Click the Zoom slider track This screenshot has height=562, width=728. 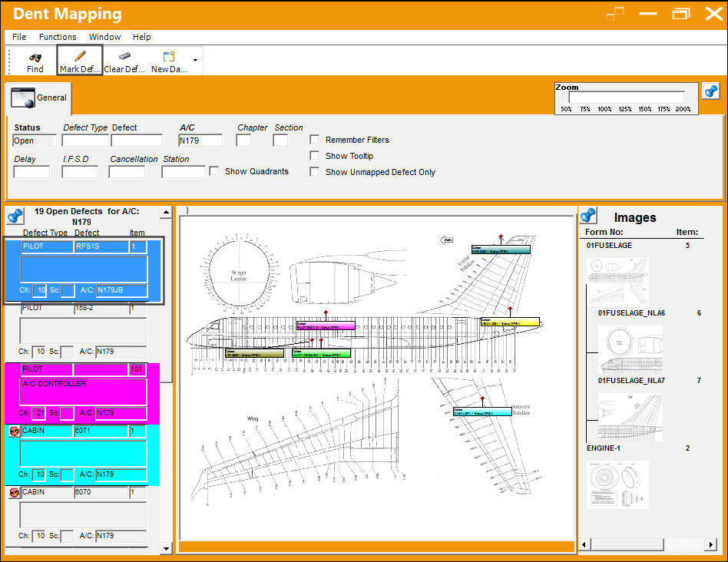[626, 97]
